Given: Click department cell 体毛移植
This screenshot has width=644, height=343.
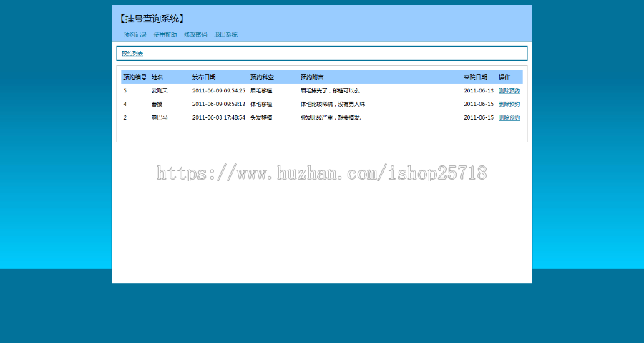Looking at the screenshot, I should click(x=261, y=105).
